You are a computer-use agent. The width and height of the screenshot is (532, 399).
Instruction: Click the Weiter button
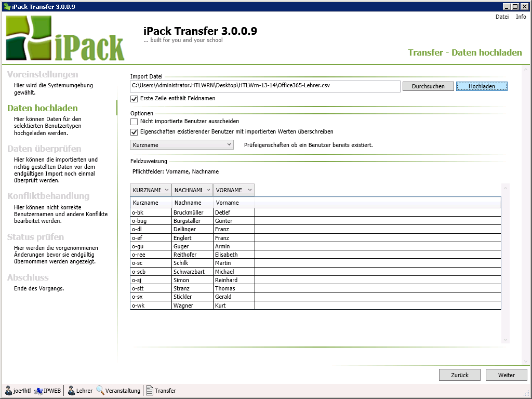click(507, 375)
